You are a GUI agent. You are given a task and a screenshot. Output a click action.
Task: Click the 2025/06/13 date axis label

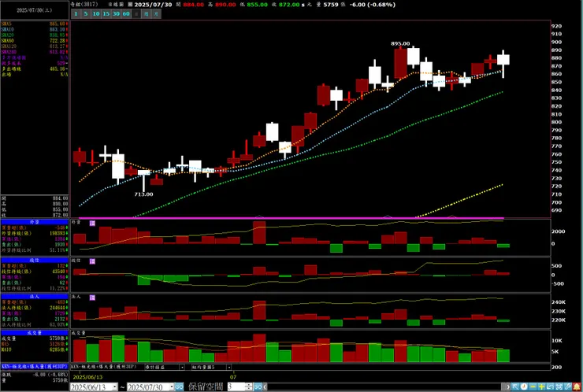click(87, 377)
